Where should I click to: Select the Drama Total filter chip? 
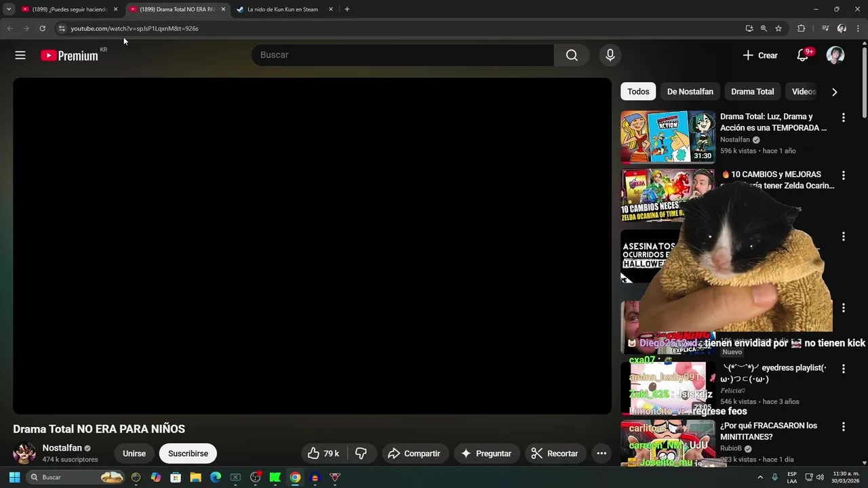(752, 91)
